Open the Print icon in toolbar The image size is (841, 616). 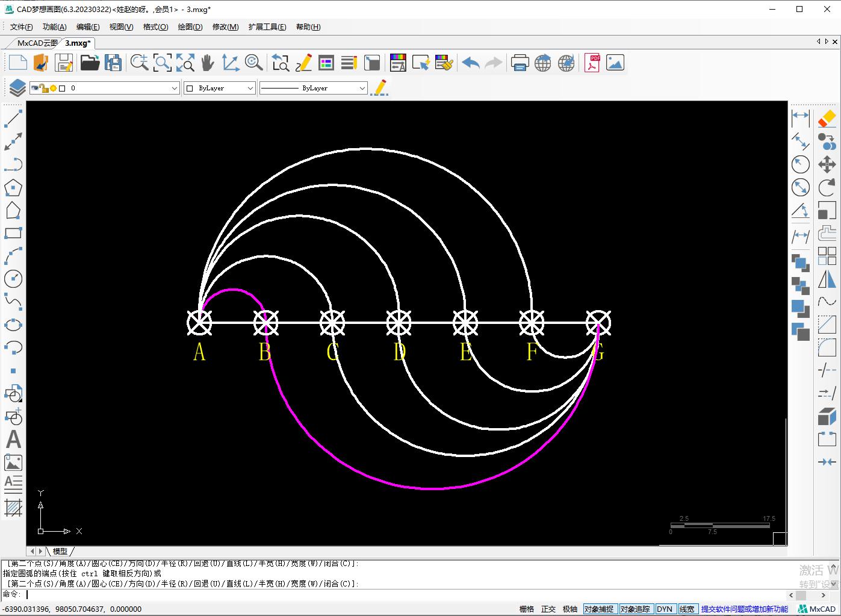(520, 63)
